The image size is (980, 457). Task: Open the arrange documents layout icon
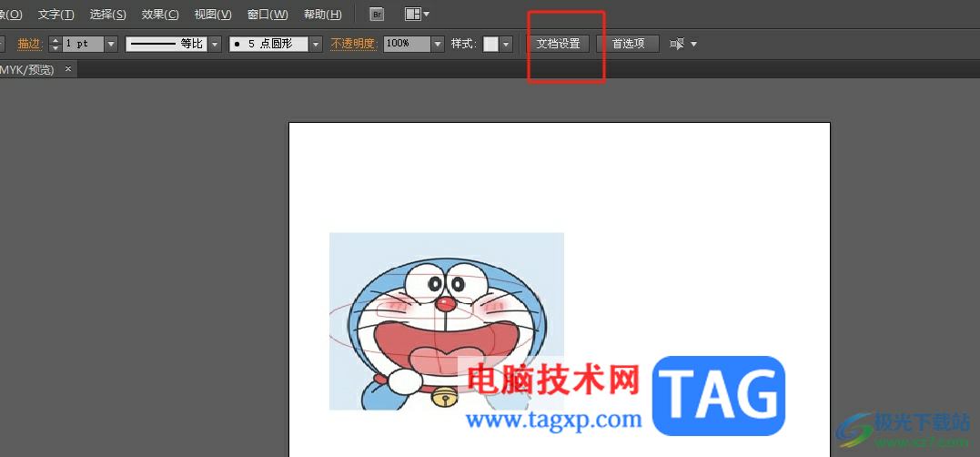tap(417, 14)
